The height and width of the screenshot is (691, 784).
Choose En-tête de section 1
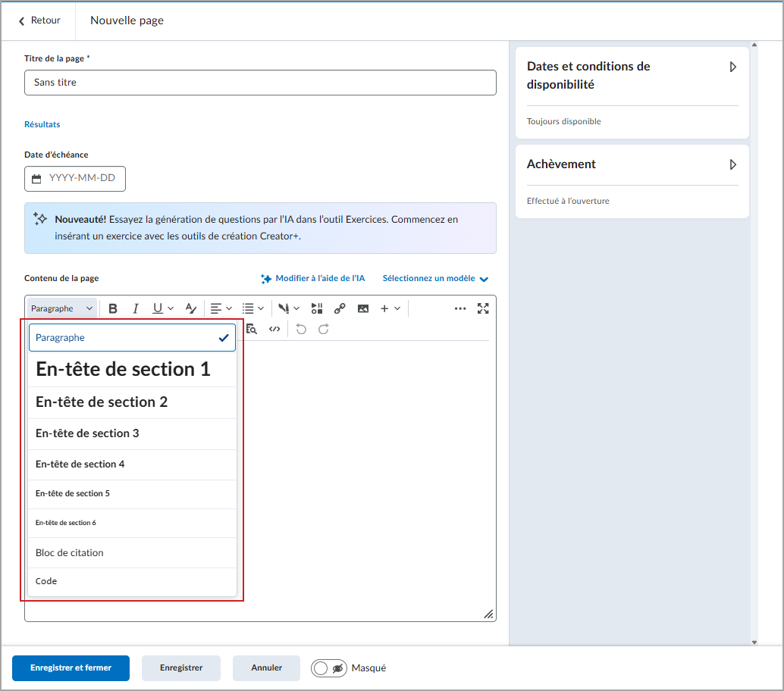(132, 369)
